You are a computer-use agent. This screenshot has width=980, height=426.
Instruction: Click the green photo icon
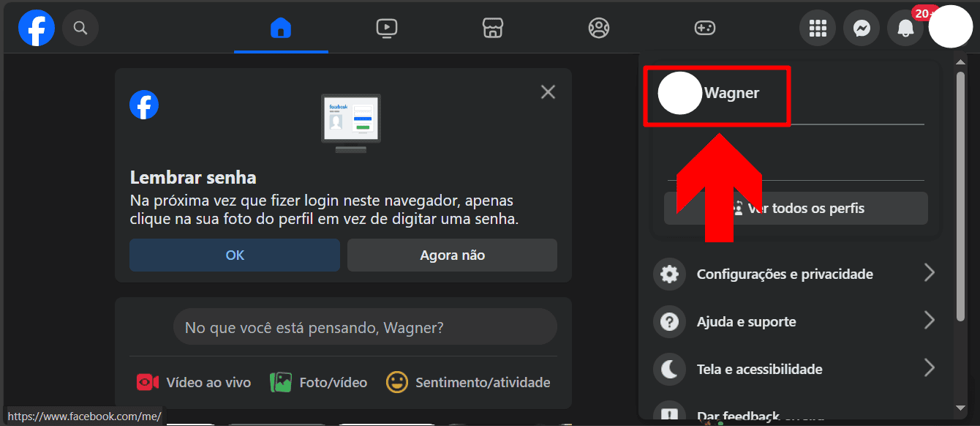point(281,382)
